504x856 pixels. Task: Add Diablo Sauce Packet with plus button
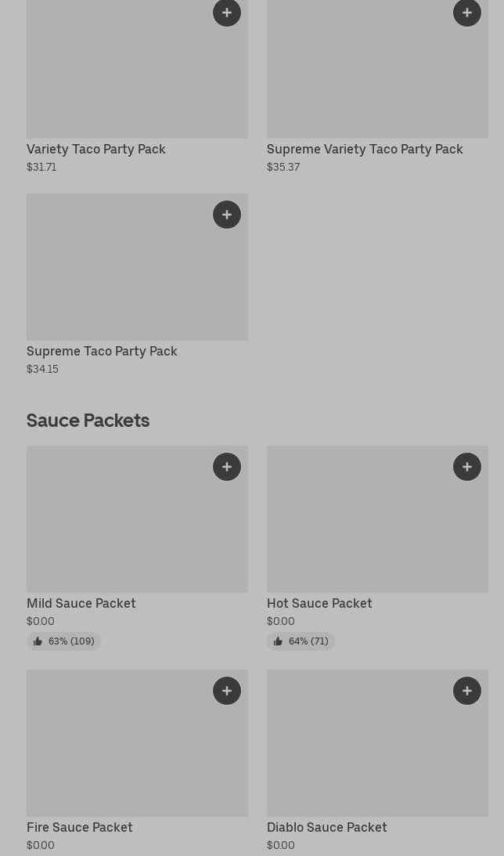pos(467,691)
